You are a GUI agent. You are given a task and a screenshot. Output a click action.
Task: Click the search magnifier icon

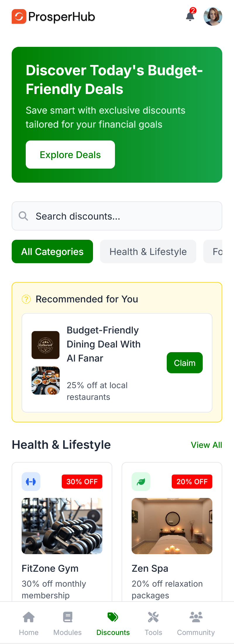23,216
